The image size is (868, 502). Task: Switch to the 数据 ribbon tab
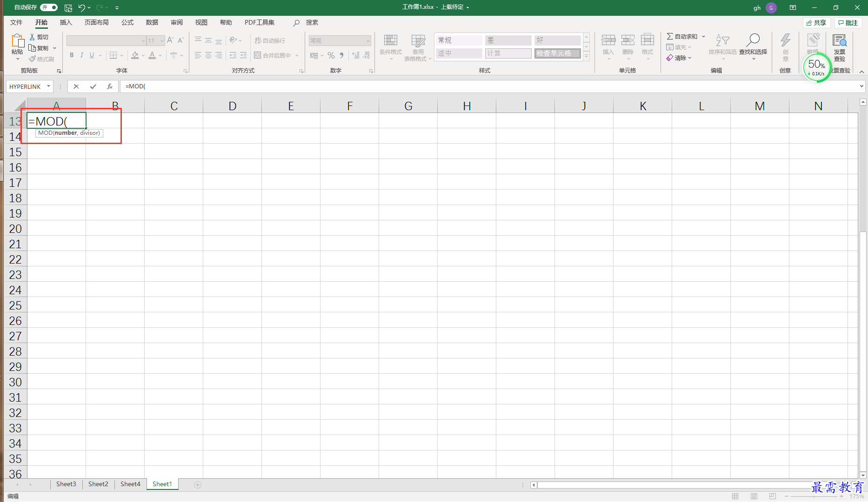coord(152,22)
